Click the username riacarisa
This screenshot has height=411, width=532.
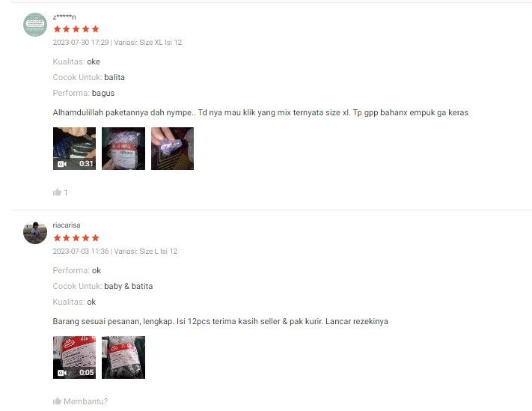pyautogui.click(x=67, y=225)
